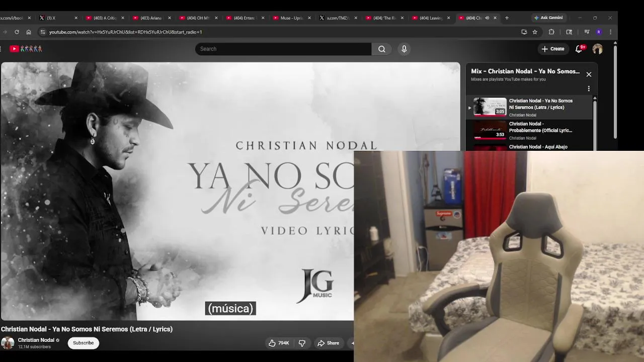
Task: Open a new browser tab with plus
Action: (x=507, y=18)
